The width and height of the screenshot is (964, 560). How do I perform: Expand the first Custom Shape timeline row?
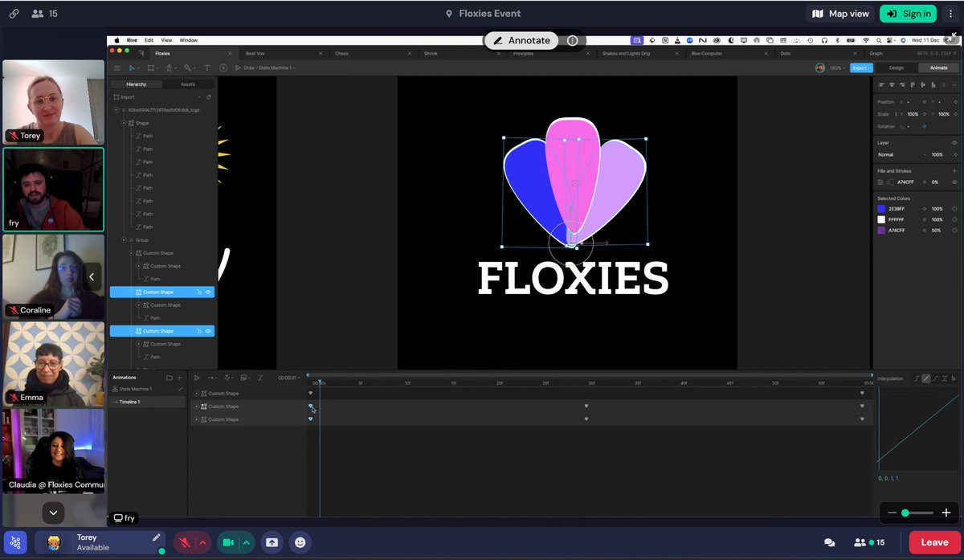click(x=196, y=394)
